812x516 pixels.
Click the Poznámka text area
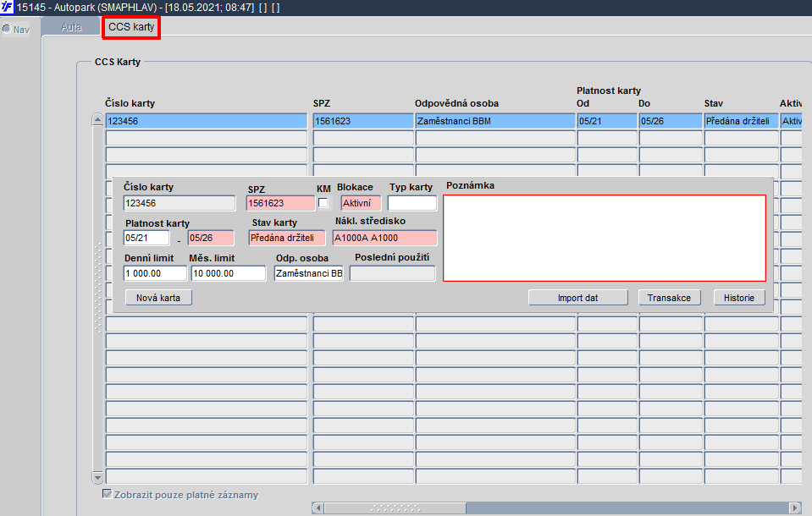605,238
